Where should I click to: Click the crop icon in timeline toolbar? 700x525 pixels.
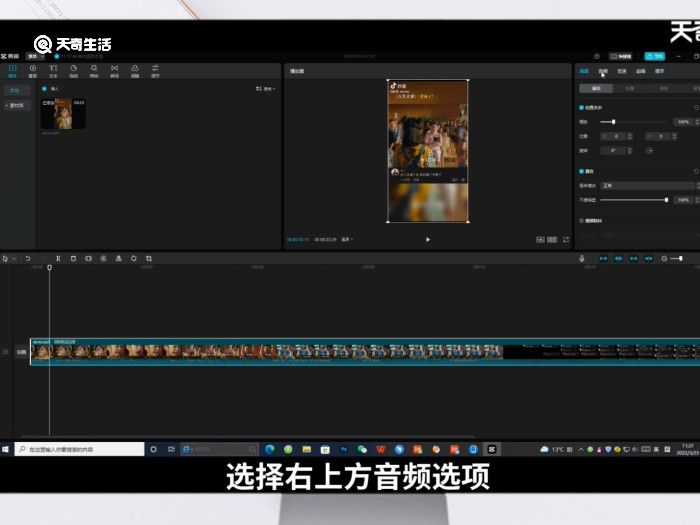click(149, 258)
